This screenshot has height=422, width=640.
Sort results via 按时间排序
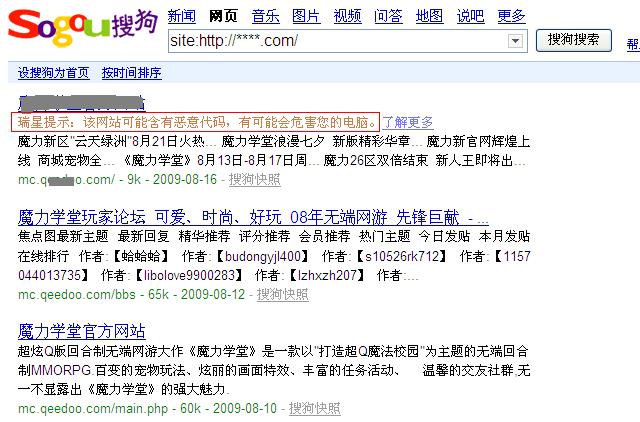pyautogui.click(x=131, y=73)
